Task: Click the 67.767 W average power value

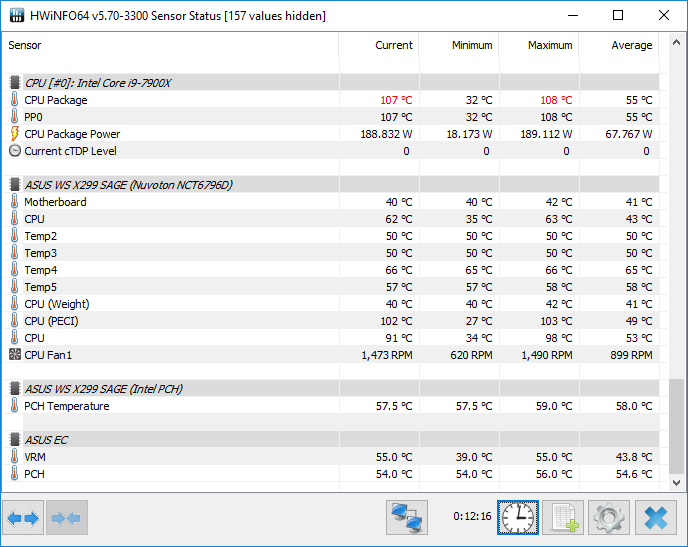Action: [628, 134]
